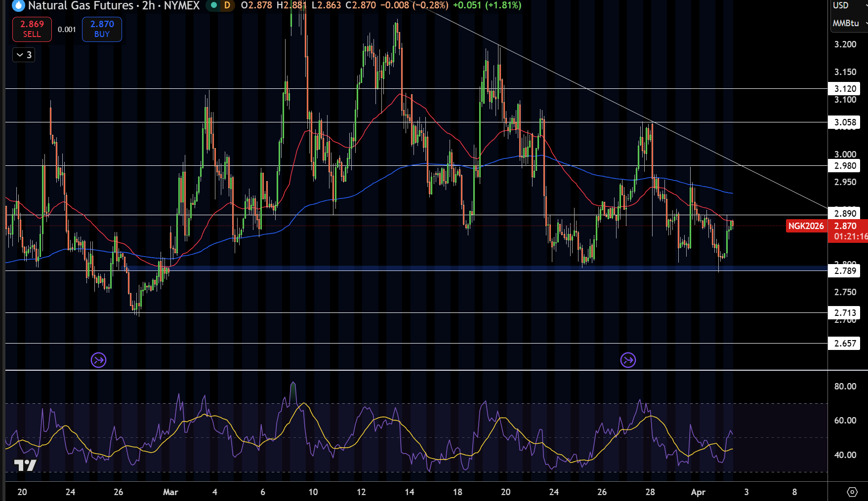868x501 pixels.
Task: Click the Apr label on time axis
Action: (x=698, y=492)
